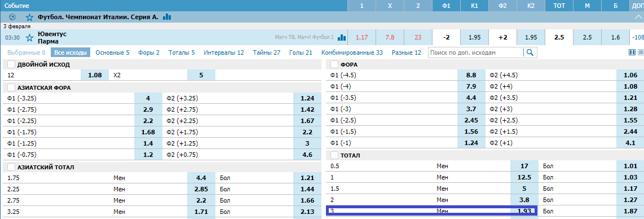Click the К1 column header
This screenshot has height=219, width=644.
click(x=474, y=6)
